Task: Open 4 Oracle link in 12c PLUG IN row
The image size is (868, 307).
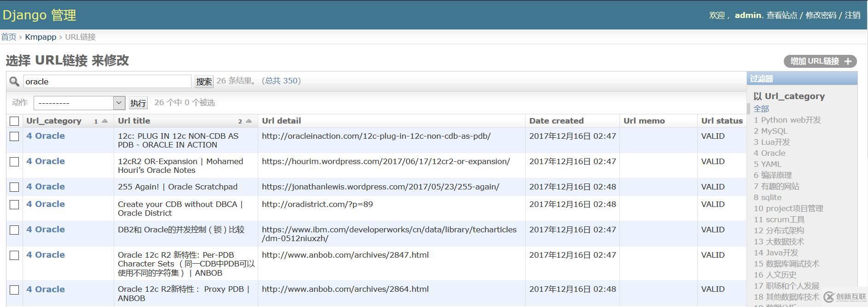Action: (x=46, y=136)
